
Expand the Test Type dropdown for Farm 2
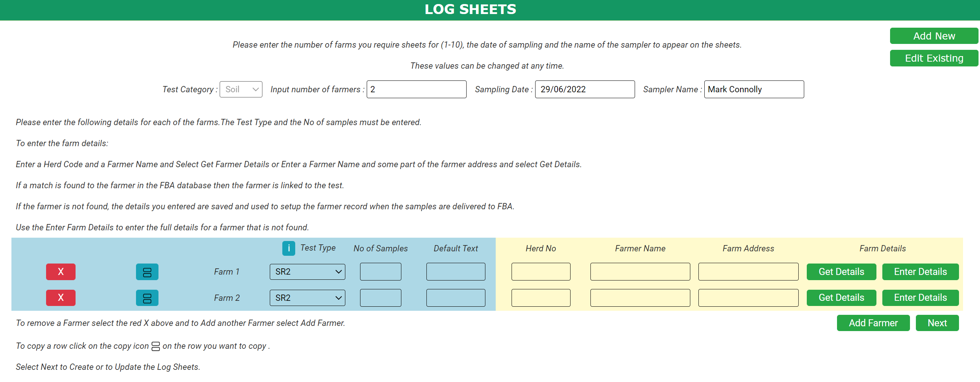[x=307, y=297]
